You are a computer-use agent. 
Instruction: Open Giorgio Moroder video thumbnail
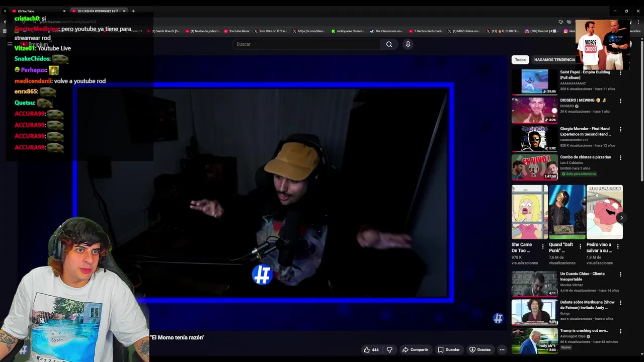[x=534, y=138]
